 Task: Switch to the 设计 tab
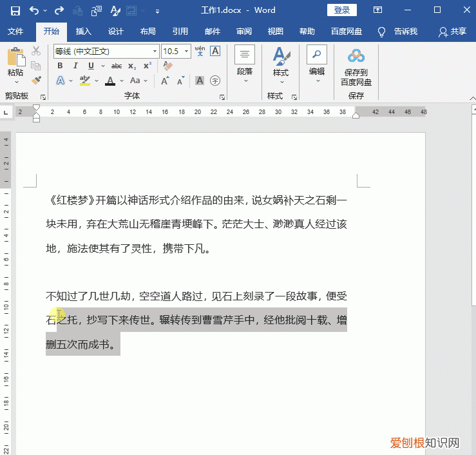click(116, 32)
